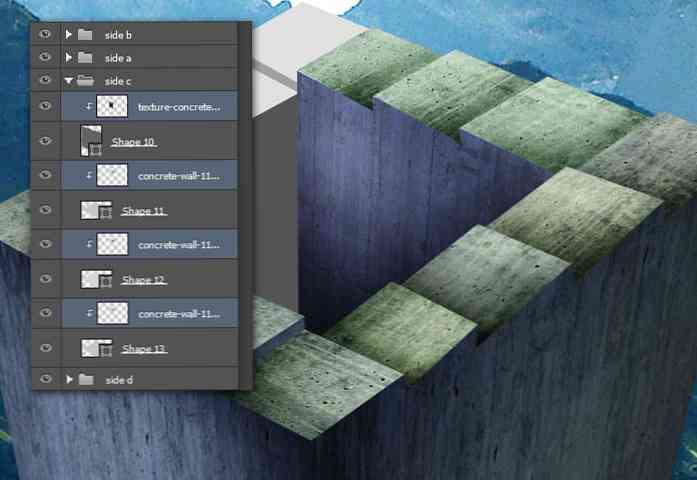Select the texture-concrete layer thumbnail

tap(112, 106)
